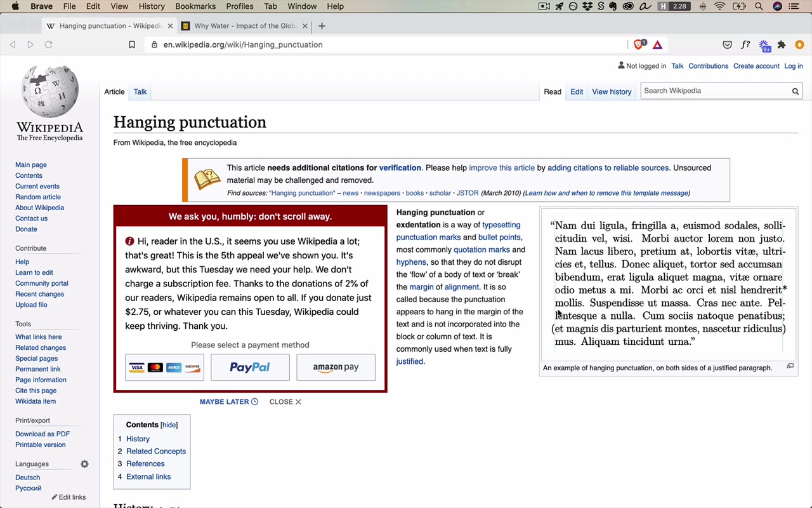Jump to External links in Contents

click(x=148, y=477)
